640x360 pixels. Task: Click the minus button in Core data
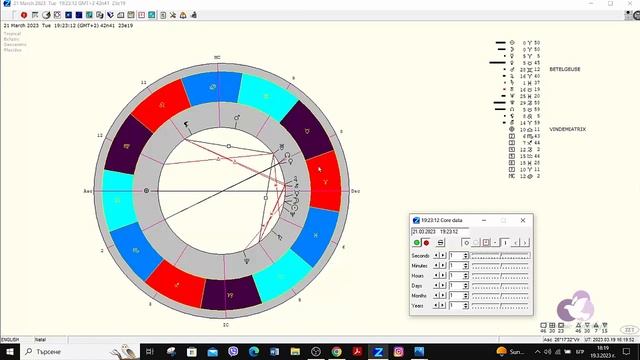[495, 242]
